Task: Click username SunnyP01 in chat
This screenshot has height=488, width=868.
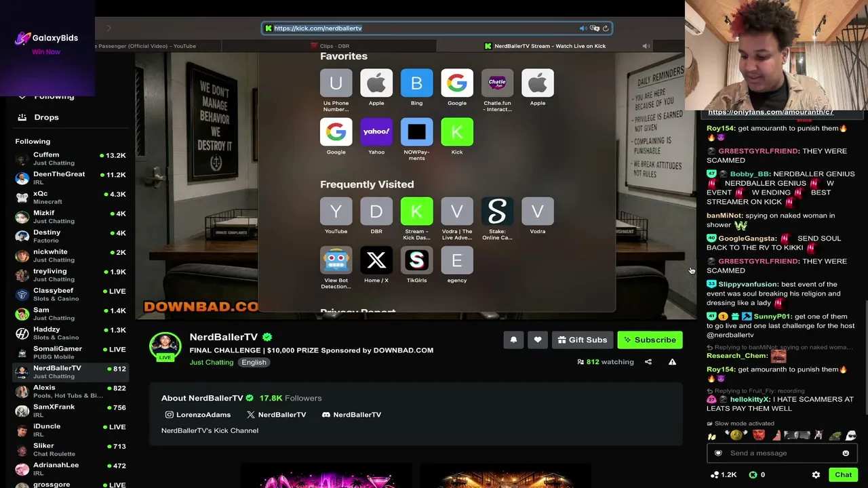Action: tap(772, 317)
